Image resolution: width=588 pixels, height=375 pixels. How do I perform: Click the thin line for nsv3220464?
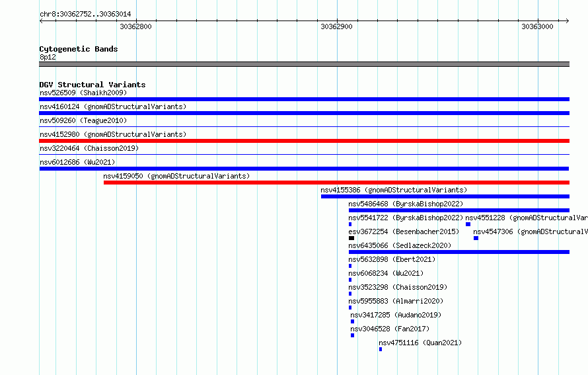[x=304, y=155]
